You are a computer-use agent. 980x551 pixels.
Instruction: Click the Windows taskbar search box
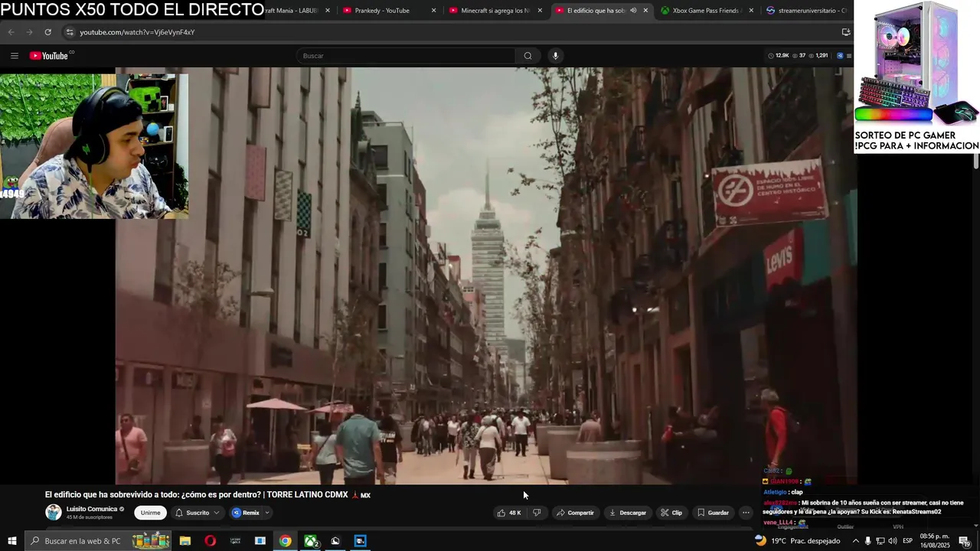coord(100,541)
